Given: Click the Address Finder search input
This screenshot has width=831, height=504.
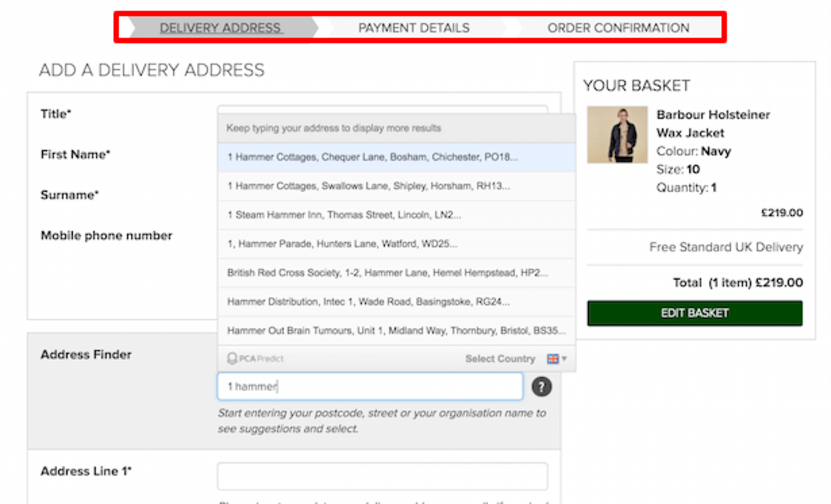Looking at the screenshot, I should pos(370,386).
